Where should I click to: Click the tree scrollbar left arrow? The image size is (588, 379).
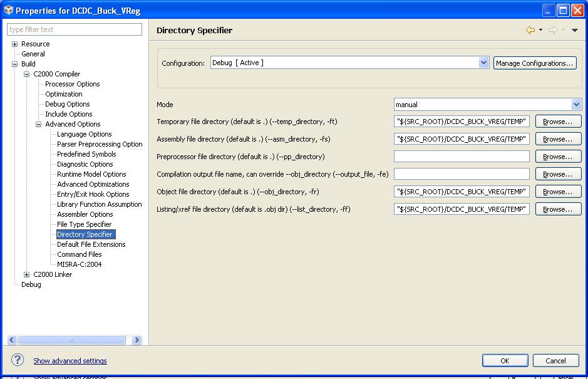pyautogui.click(x=12, y=340)
